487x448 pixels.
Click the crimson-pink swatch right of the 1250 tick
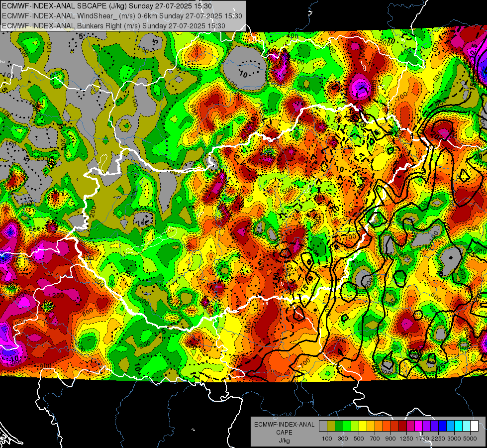410,426
